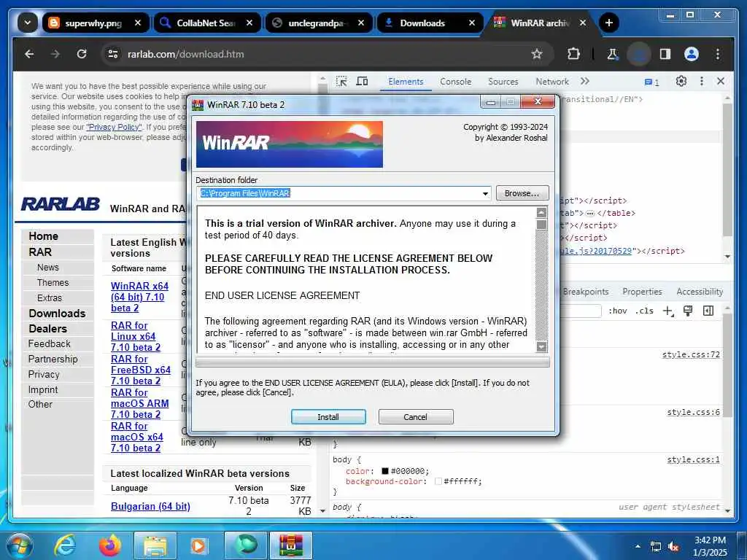Close the DevTools panel
The width and height of the screenshot is (747, 560).
pyautogui.click(x=721, y=82)
